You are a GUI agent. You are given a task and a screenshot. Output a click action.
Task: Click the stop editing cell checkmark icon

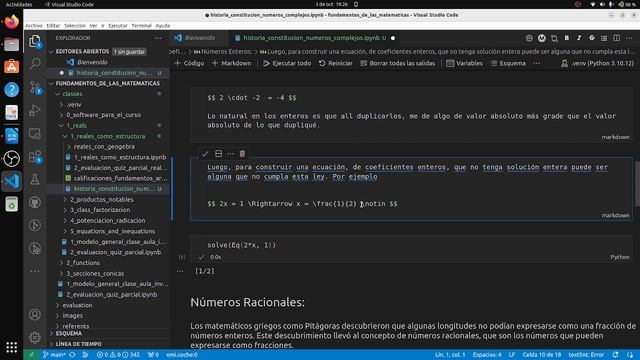click(205, 154)
